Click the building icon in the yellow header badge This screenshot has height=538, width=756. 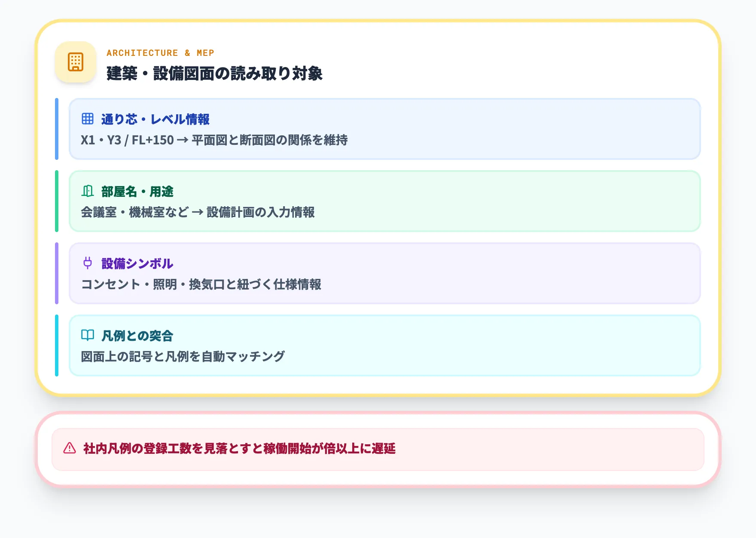point(76,62)
